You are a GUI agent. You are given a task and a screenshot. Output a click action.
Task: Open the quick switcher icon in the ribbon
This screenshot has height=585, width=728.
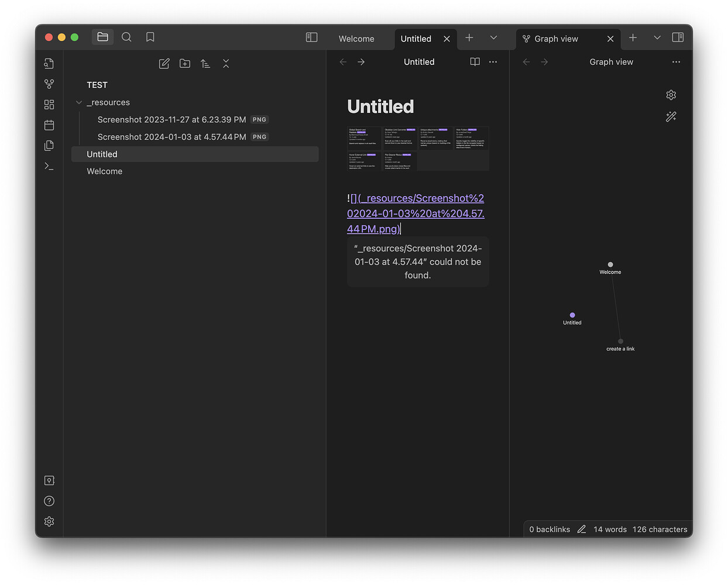[x=49, y=63]
